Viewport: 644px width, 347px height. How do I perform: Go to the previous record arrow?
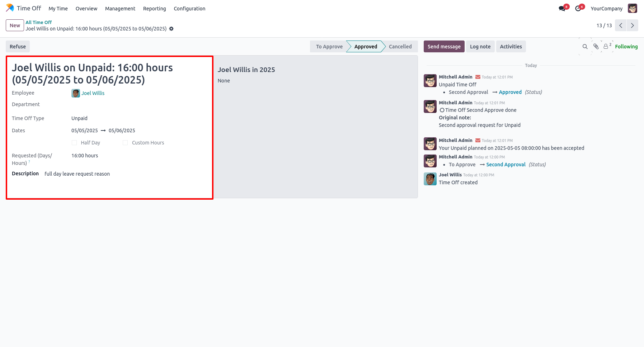621,25
